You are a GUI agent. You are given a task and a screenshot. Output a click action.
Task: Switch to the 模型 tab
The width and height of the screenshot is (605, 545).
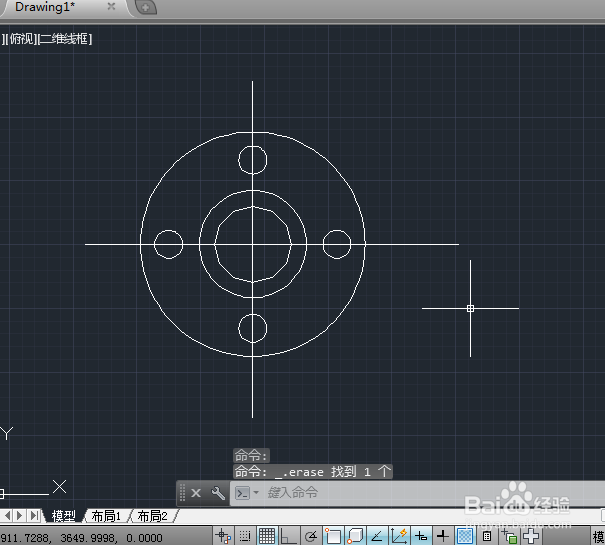tap(64, 516)
